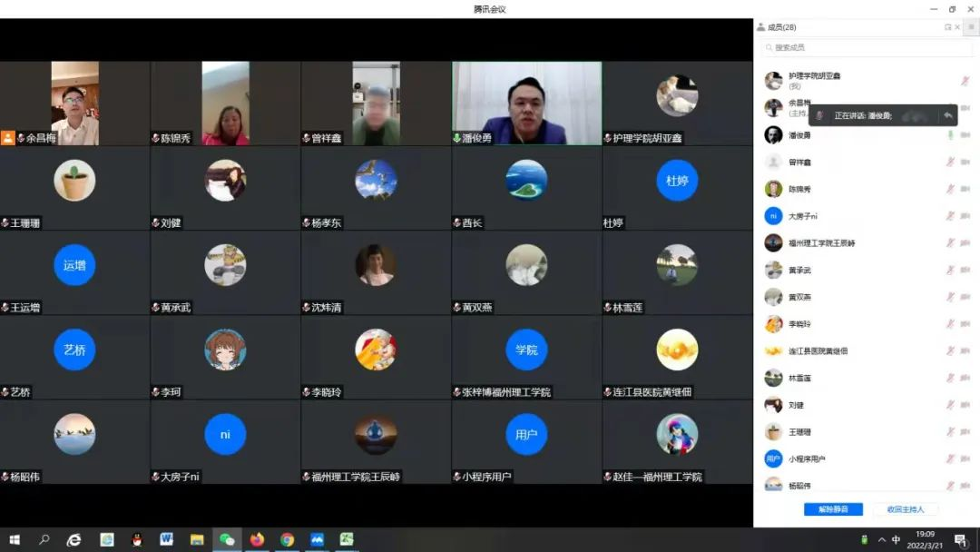
Task: Select 福州理工学院王辰峙 in member list
Action: click(866, 242)
